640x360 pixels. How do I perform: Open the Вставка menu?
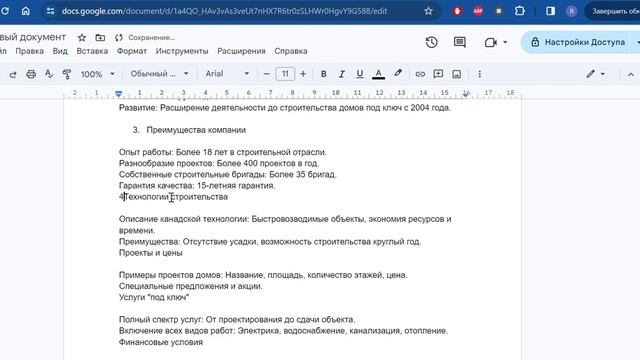coord(92,51)
